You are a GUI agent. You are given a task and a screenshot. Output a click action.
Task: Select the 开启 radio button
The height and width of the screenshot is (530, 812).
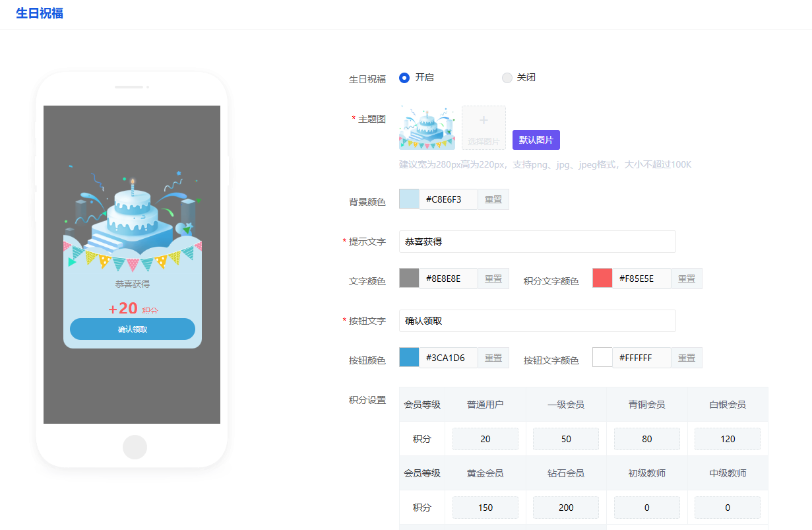tap(404, 78)
